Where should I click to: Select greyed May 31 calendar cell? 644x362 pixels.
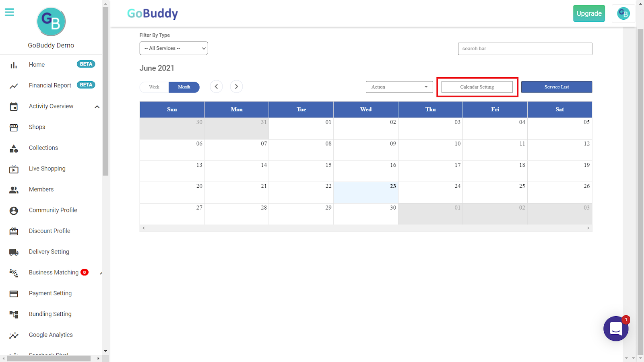coord(237,128)
